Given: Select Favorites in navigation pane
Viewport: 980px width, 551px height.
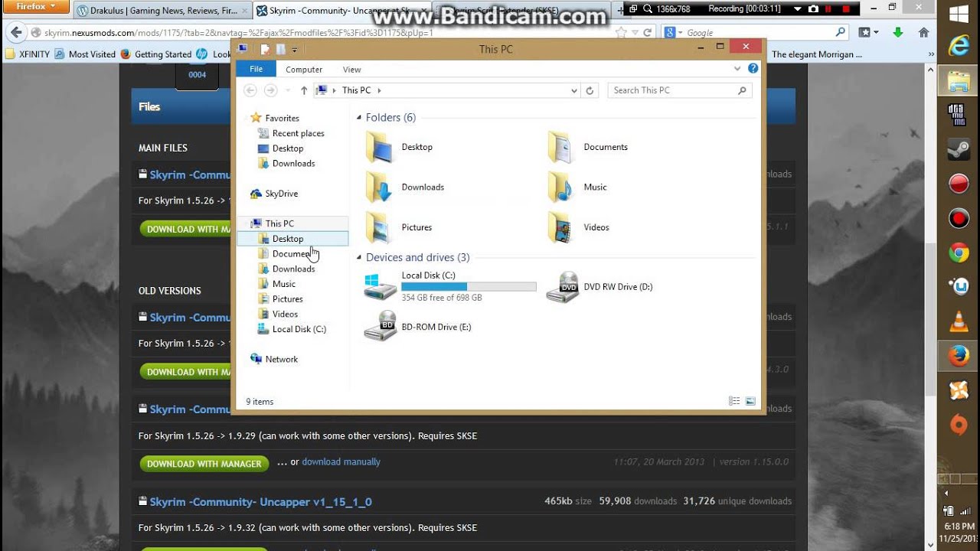Looking at the screenshot, I should (275, 118).
